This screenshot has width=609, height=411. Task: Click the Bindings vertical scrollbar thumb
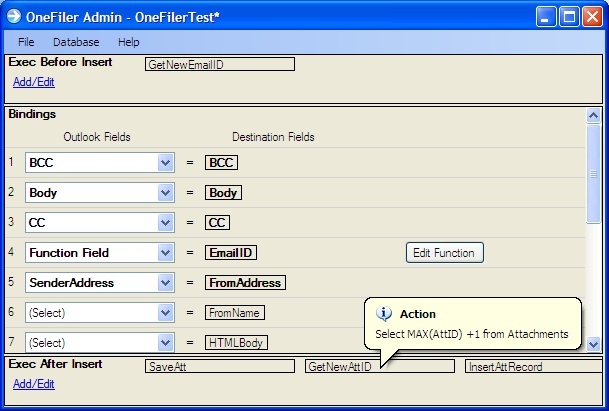tap(593, 174)
